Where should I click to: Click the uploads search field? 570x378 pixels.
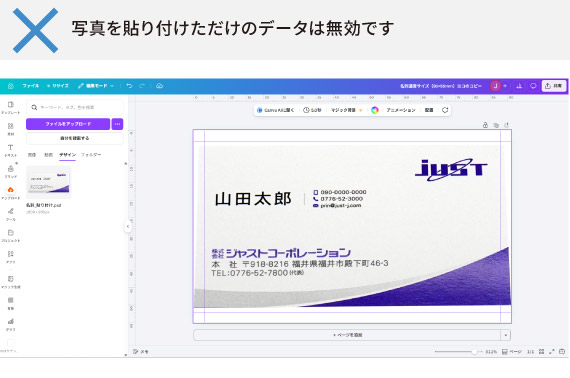pyautogui.click(x=75, y=108)
